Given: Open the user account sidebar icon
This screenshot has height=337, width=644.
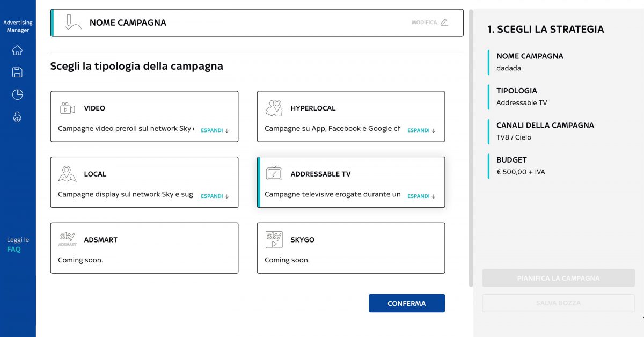Looking at the screenshot, I should [x=17, y=117].
